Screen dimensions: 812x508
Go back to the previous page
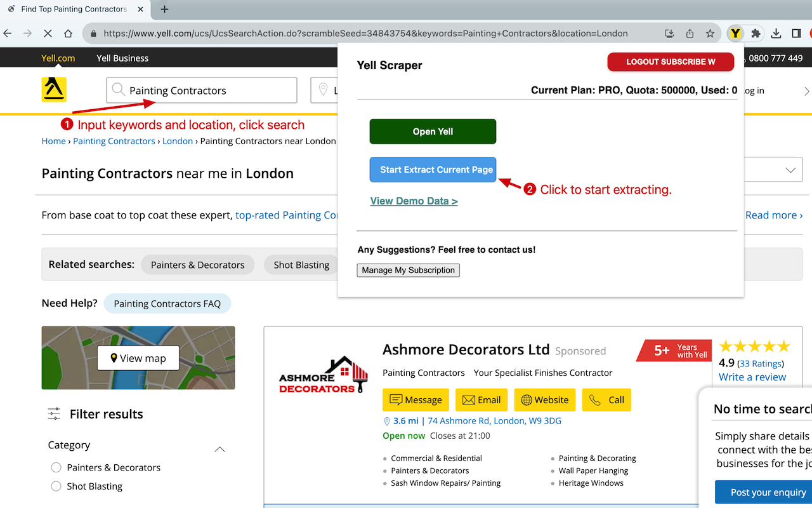8,34
